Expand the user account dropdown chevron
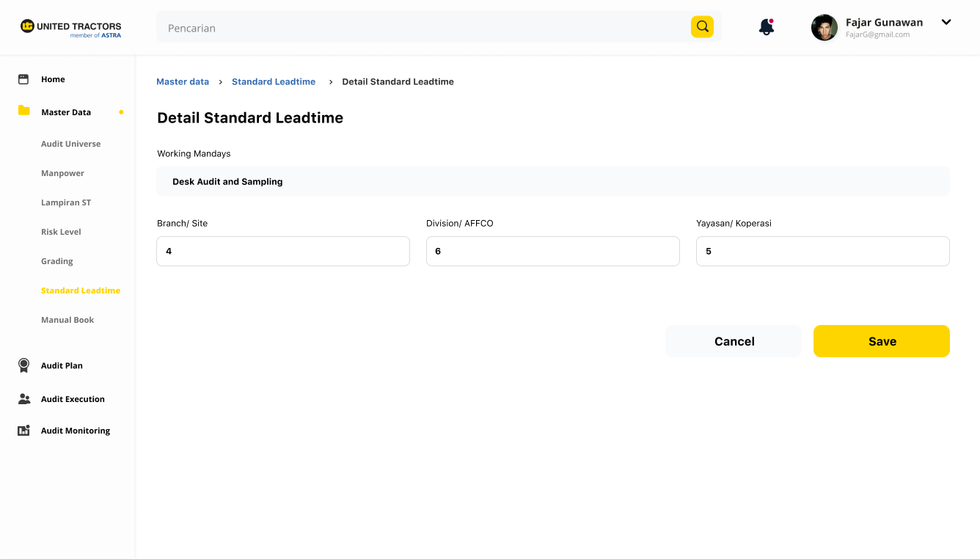980x559 pixels. 946,22
